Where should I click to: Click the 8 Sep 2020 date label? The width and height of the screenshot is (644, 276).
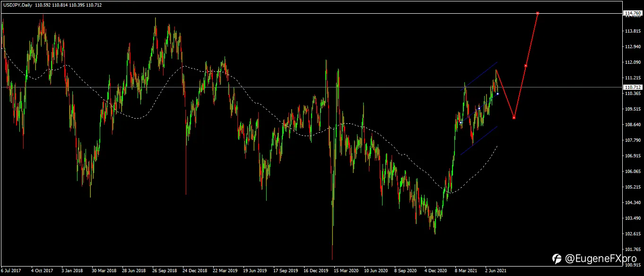(406, 271)
